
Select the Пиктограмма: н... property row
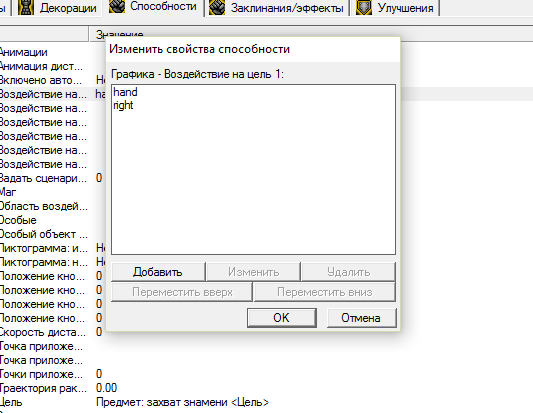click(x=44, y=262)
